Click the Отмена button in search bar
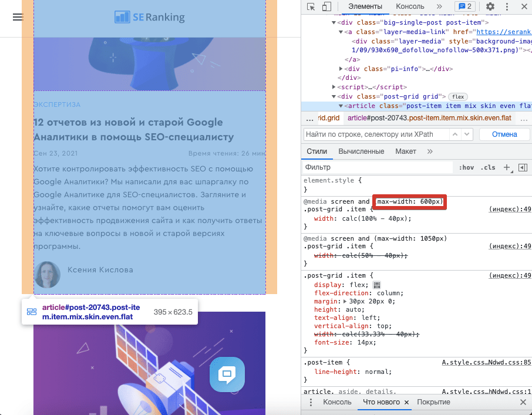Screen dimensions: 532x415 click(x=504, y=134)
